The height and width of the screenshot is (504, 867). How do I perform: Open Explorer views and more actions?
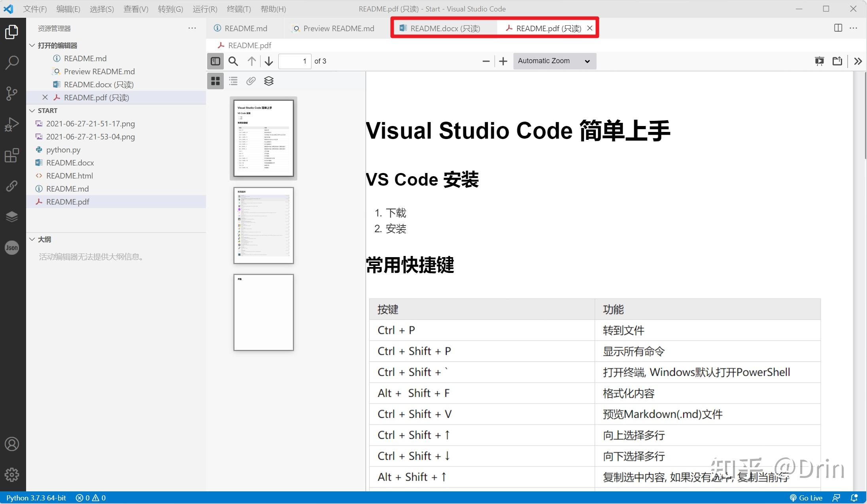coord(192,28)
